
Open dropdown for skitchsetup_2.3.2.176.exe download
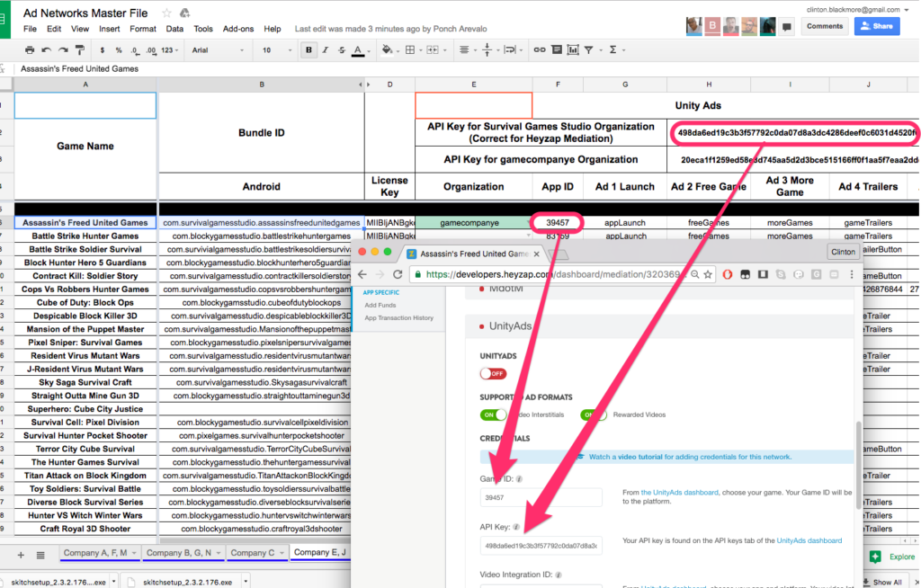tap(246, 582)
